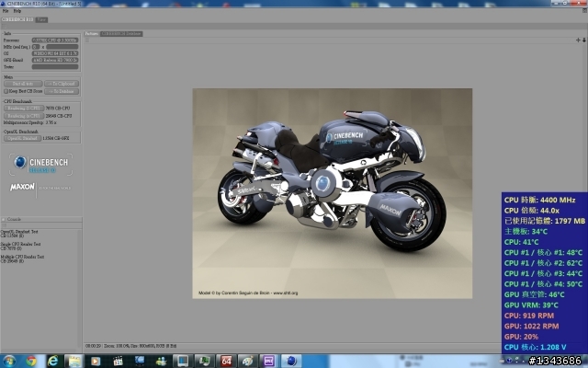This screenshot has width=588, height=368.
Task: Click the GPU VRM 39°C overlay line
Action: point(531,305)
